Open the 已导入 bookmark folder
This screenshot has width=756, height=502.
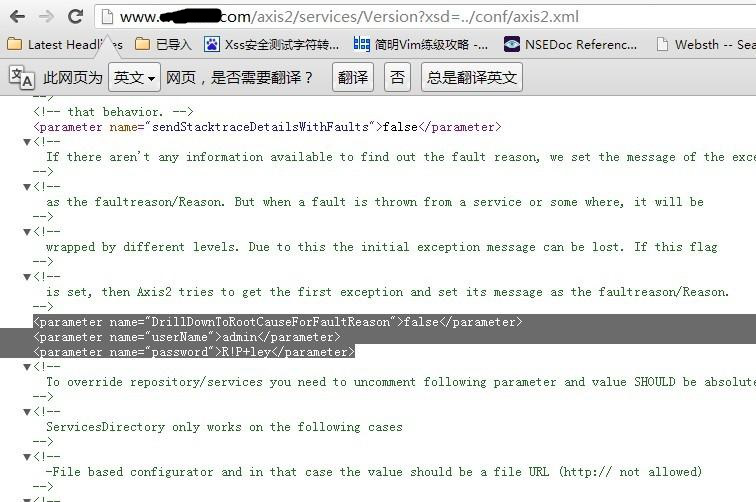(x=163, y=44)
